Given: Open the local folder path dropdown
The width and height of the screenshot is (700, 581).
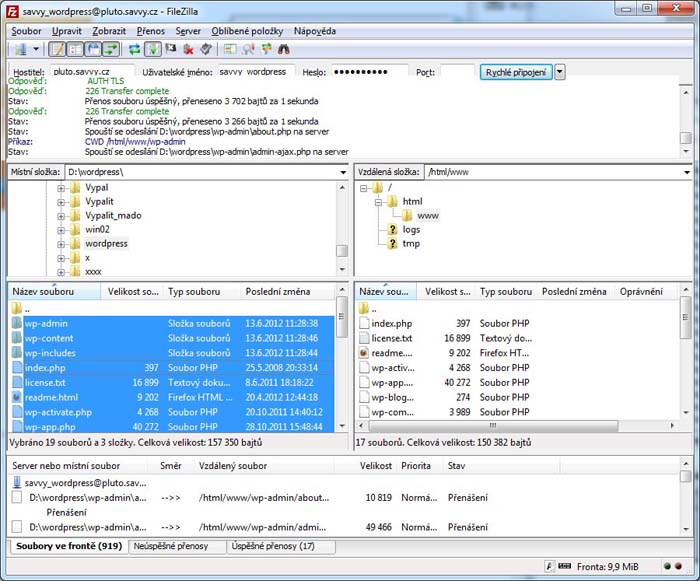Looking at the screenshot, I should [x=343, y=172].
